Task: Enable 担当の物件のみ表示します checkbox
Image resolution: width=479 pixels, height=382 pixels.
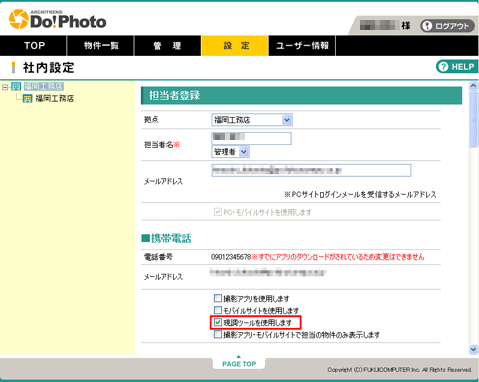Action: [218, 334]
